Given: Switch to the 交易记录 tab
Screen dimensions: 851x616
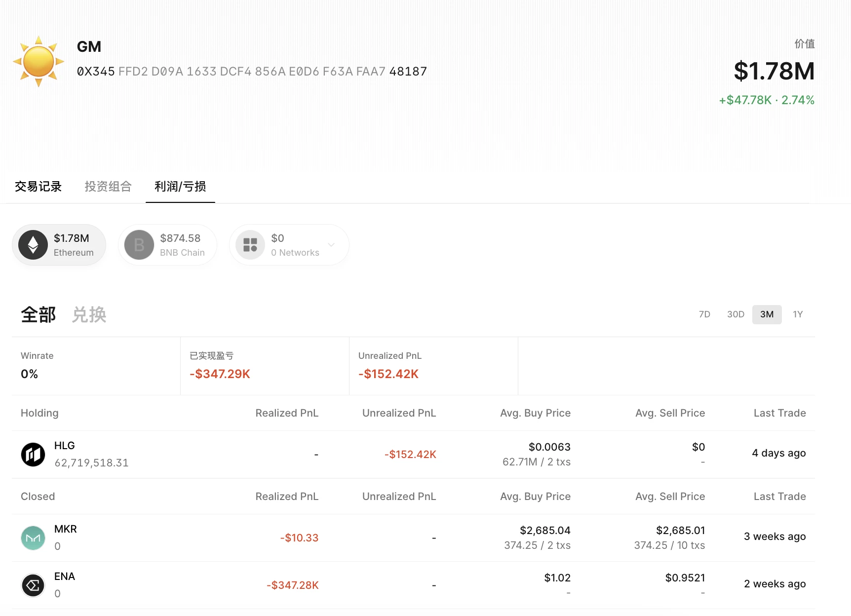Looking at the screenshot, I should tap(38, 187).
